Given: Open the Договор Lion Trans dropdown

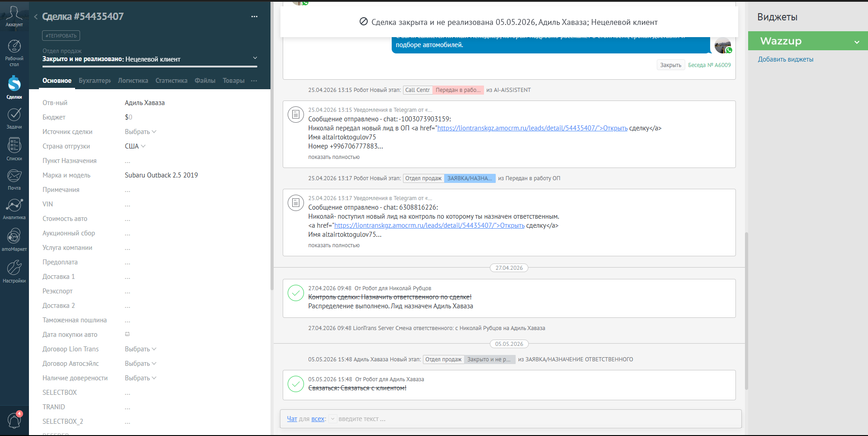Looking at the screenshot, I should tap(140, 349).
